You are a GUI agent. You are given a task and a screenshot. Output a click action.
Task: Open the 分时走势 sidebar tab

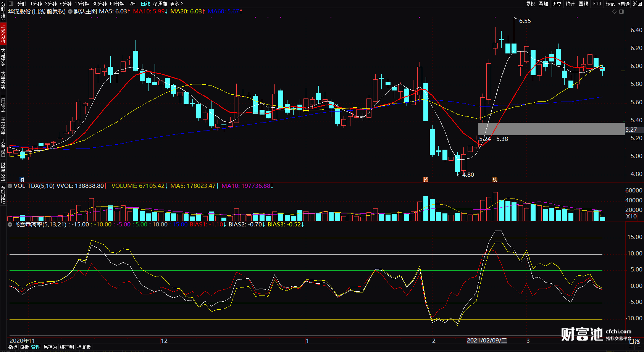pos(3,11)
